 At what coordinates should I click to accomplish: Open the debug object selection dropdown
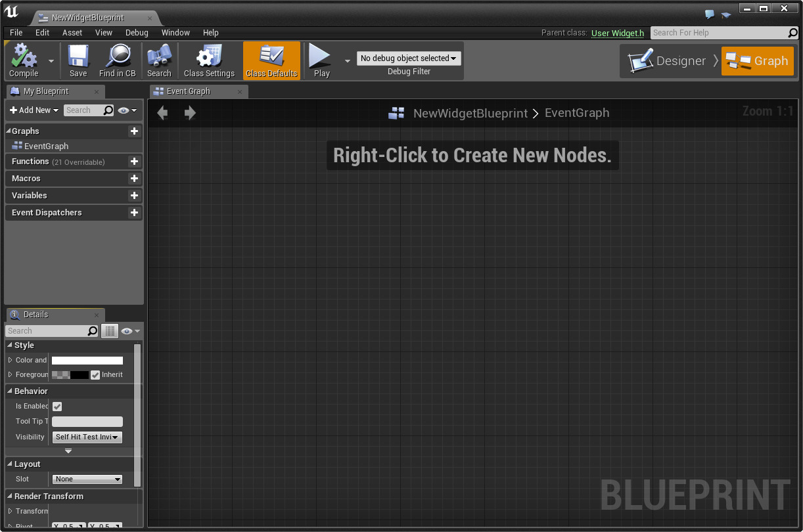pos(409,58)
